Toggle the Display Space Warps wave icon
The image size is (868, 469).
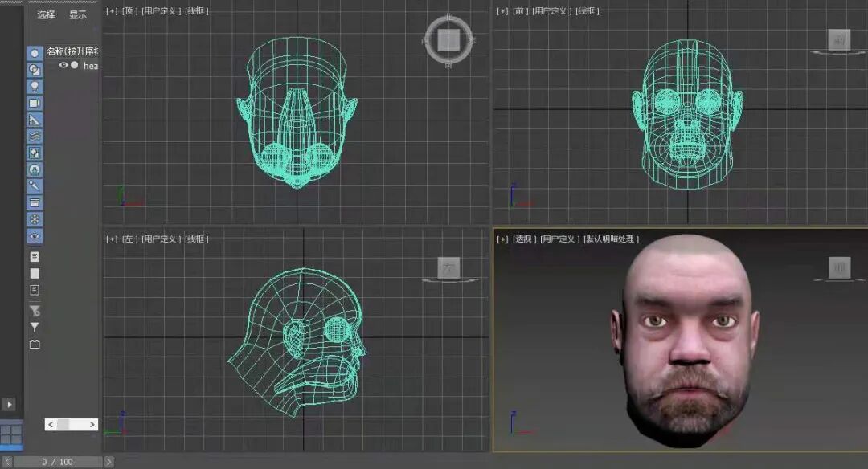[35, 136]
